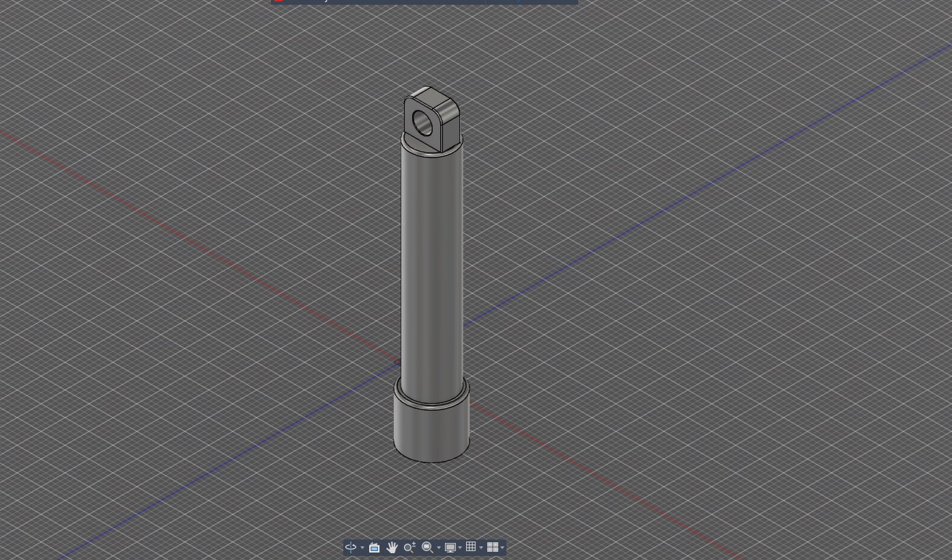
Task: Activate the Pan hand tool
Action: click(392, 547)
